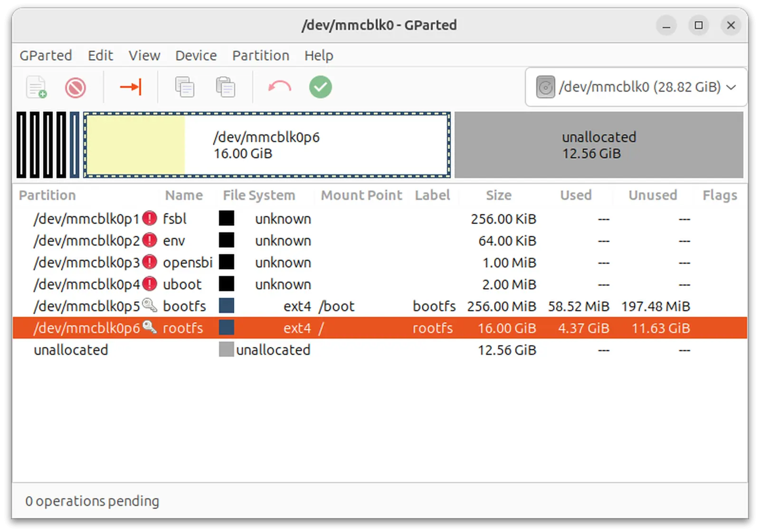Click the key icon beside mmcblk0p5
Image resolution: width=760 pixels, height=532 pixels.
[150, 305]
